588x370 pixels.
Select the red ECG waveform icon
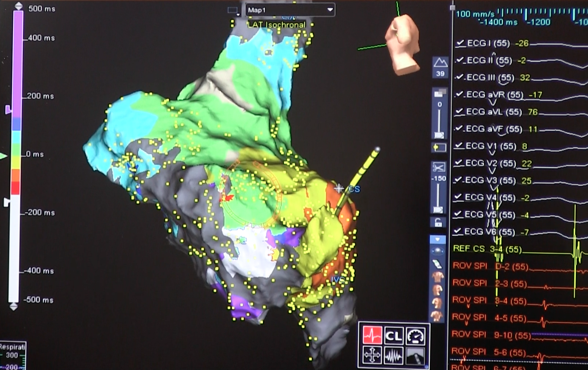[372, 336]
